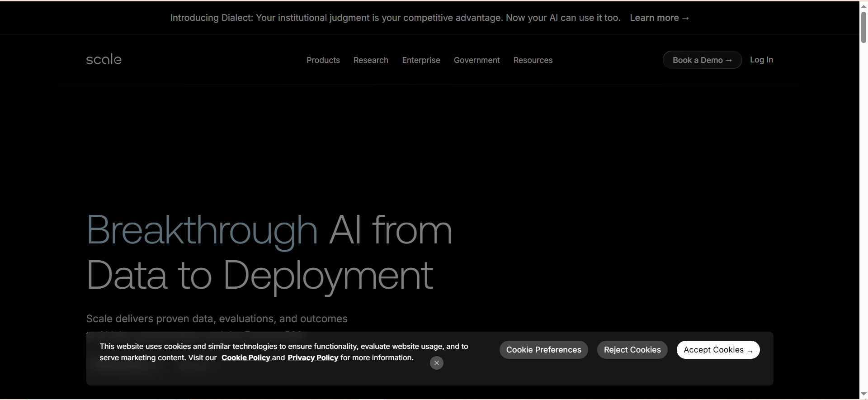This screenshot has height=400, width=868.
Task: Click scrollbar down arrow
Action: [x=863, y=394]
